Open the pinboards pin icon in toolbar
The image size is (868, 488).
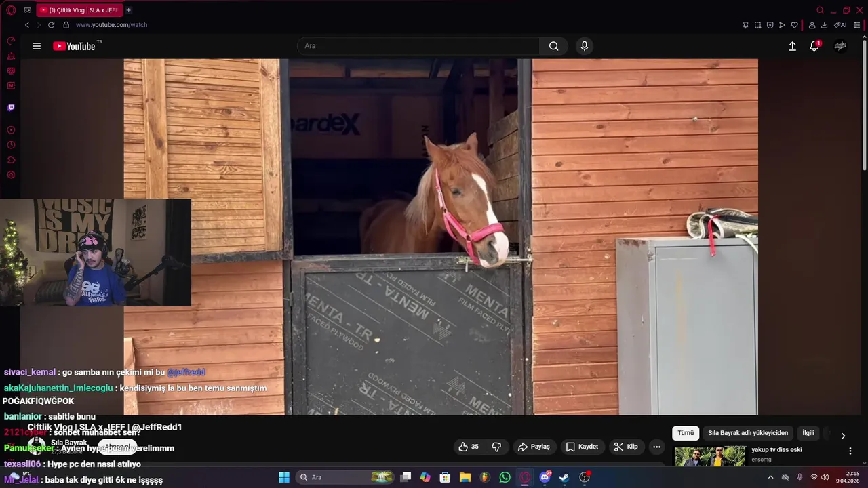point(745,25)
